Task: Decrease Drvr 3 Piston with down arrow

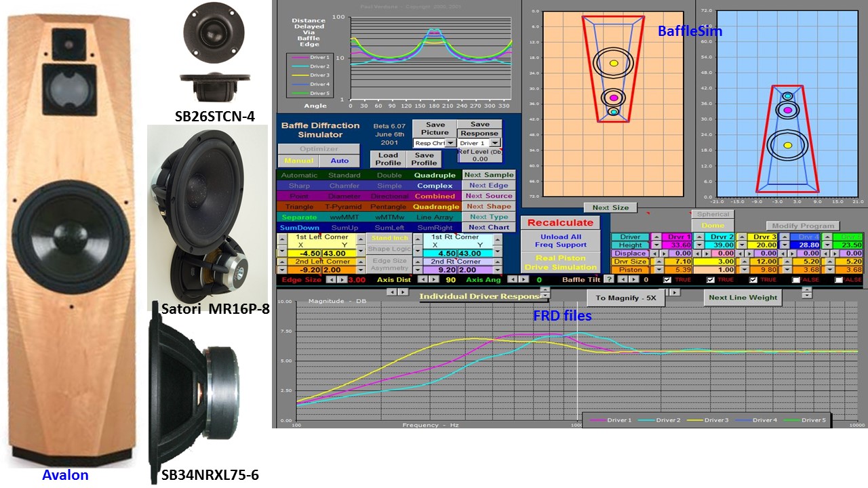Action: pyautogui.click(x=744, y=270)
